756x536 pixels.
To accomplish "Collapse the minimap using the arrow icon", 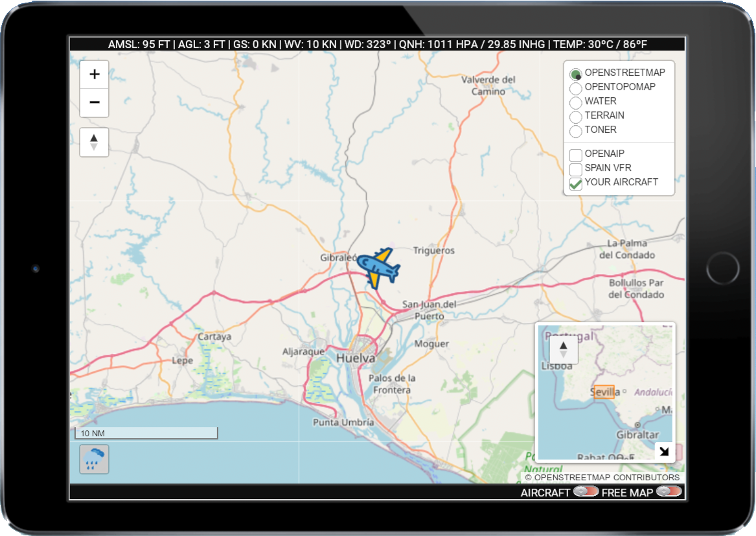I will click(x=663, y=451).
